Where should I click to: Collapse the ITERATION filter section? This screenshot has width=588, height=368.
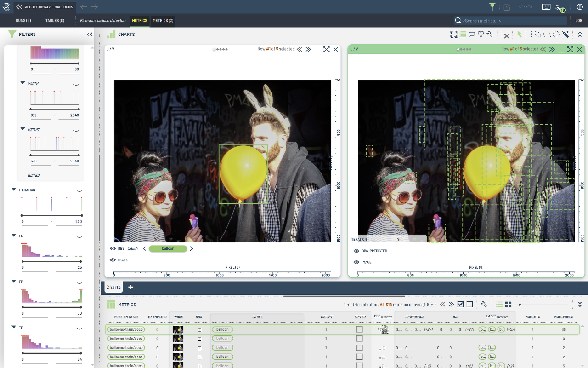(x=14, y=190)
